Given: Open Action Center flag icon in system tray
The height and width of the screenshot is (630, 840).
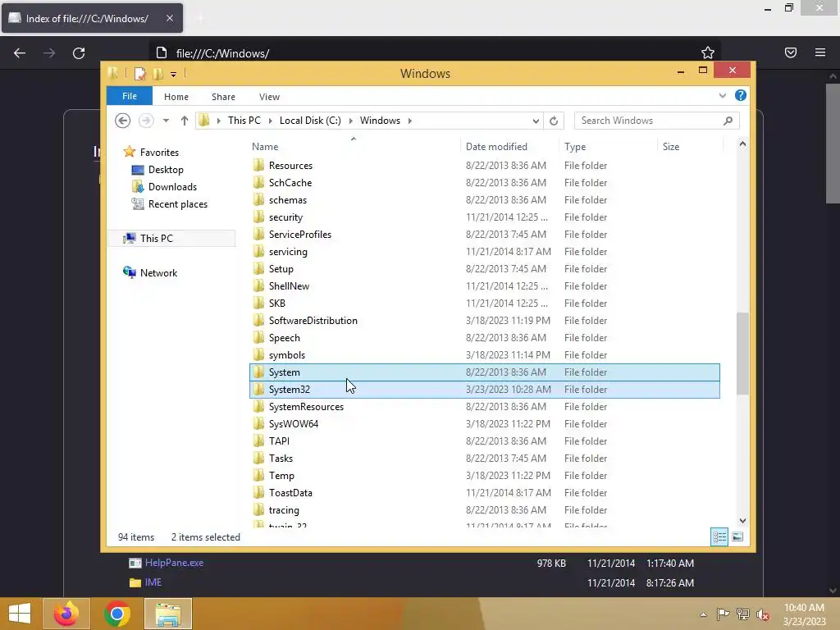Looking at the screenshot, I should coord(723,614).
